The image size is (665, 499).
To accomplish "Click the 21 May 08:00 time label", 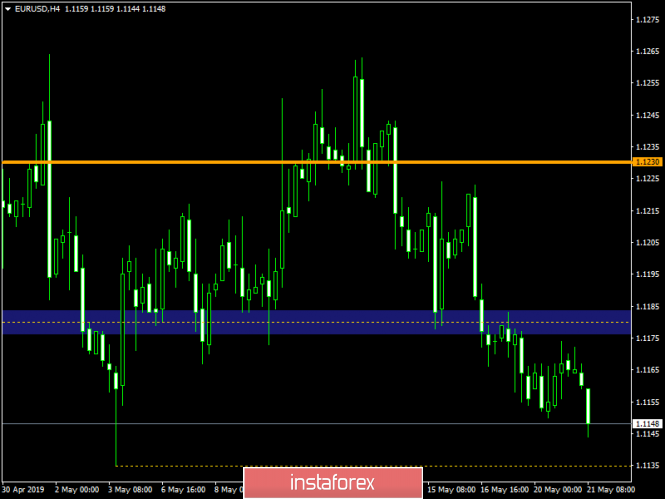I will (x=611, y=490).
